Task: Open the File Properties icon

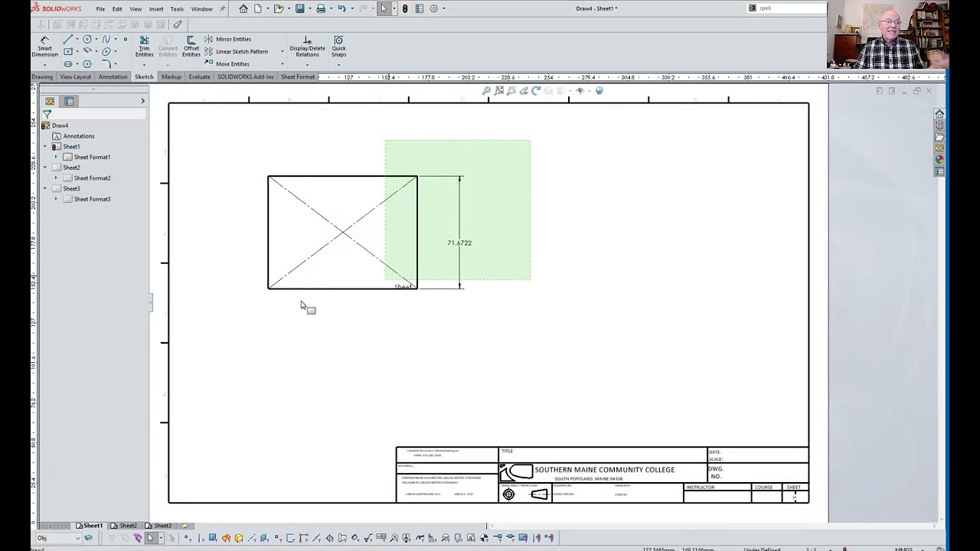Action: (x=419, y=8)
